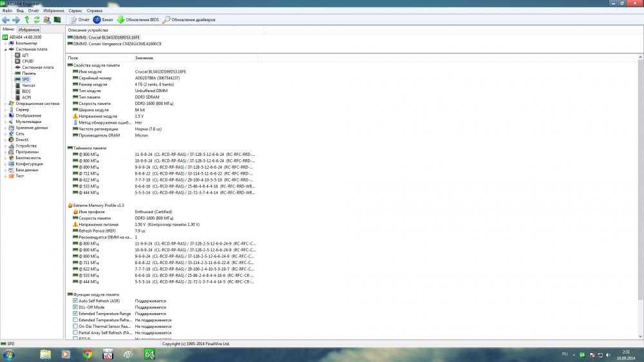Toggle On-Die Thermal Sensor checkbox
This screenshot has height=362, width=644.
click(75, 327)
